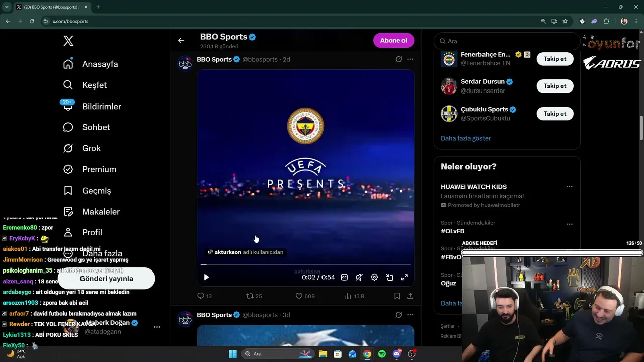Open more options for #OLvFB trend

coord(569,224)
